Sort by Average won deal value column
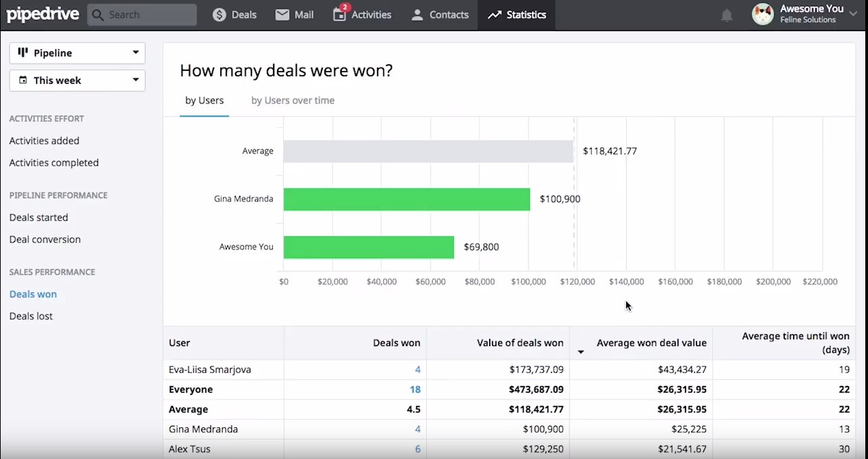 pos(650,343)
